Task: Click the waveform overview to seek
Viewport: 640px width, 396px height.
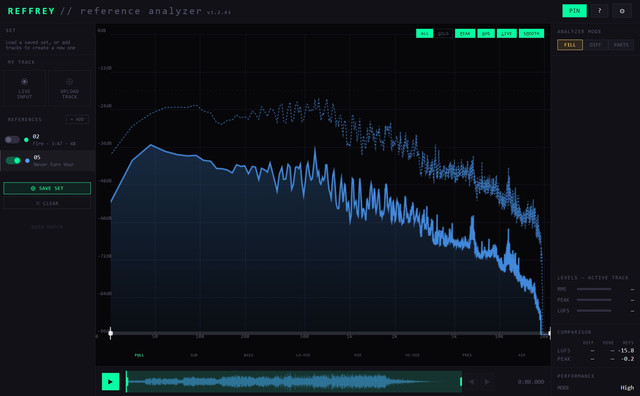Action: (x=294, y=382)
